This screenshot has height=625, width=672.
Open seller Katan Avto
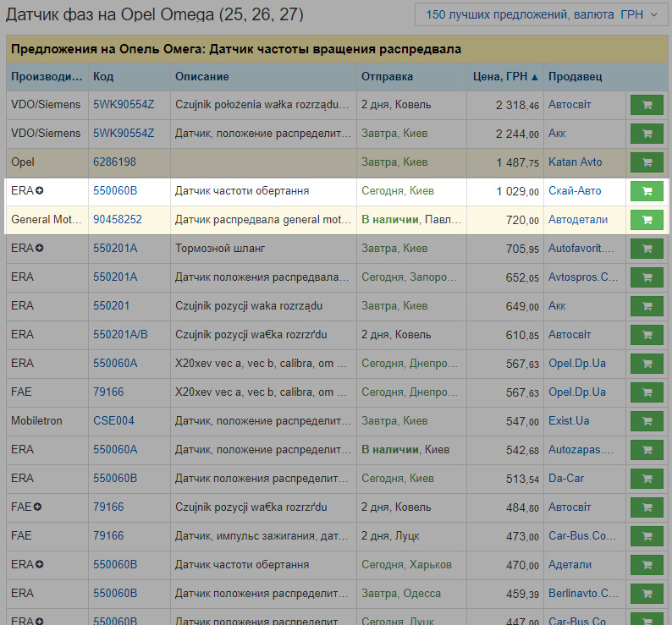coord(576,162)
